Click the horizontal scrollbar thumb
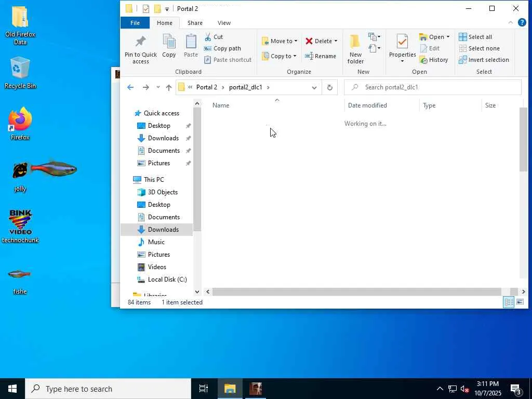The height and width of the screenshot is (399, 532). 356,292
